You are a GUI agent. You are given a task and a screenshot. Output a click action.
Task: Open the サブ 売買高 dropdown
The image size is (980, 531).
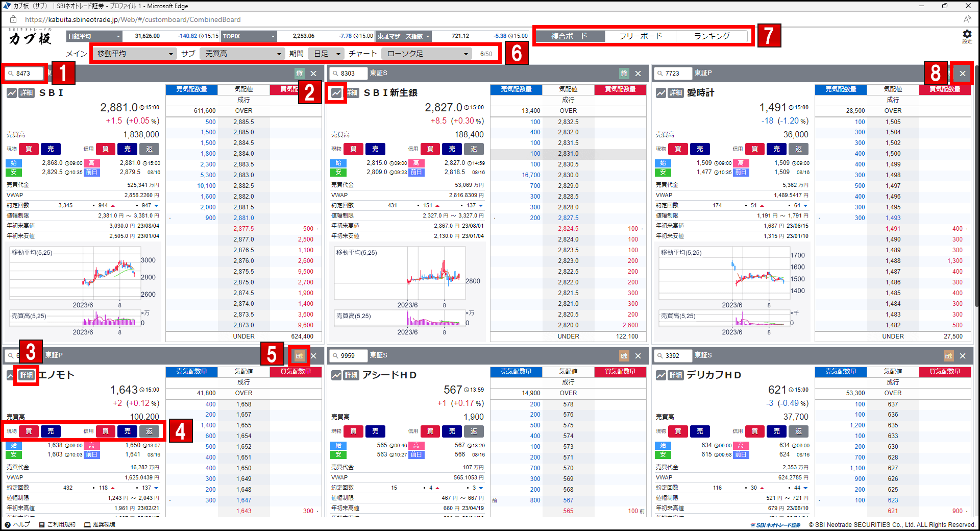click(x=242, y=54)
